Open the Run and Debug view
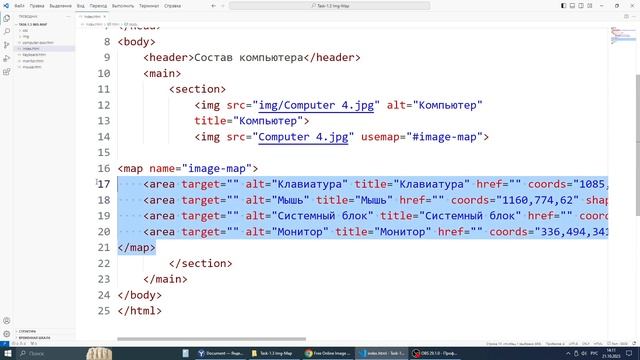Viewport: 640px width, 360px height. (x=7, y=58)
